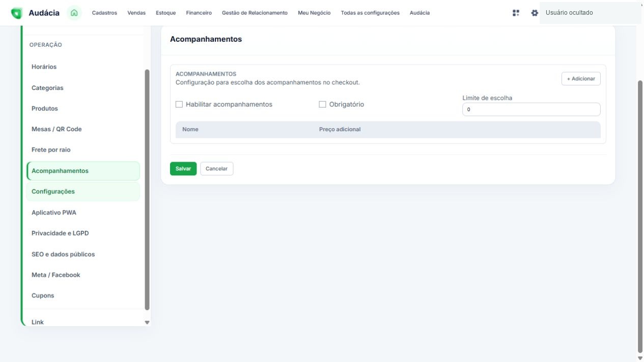Screen dimensions: 644x362
Task: Click the Cancelar button
Action: click(x=216, y=169)
